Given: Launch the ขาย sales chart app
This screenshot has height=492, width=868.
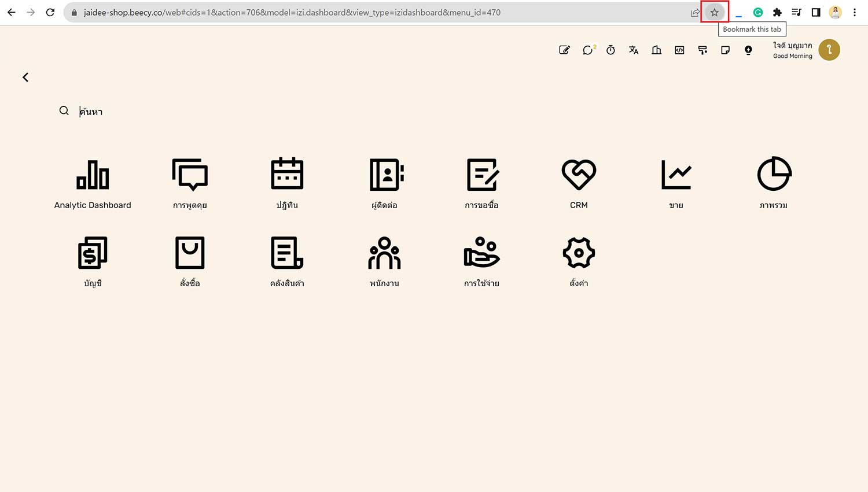Looking at the screenshot, I should [x=676, y=175].
